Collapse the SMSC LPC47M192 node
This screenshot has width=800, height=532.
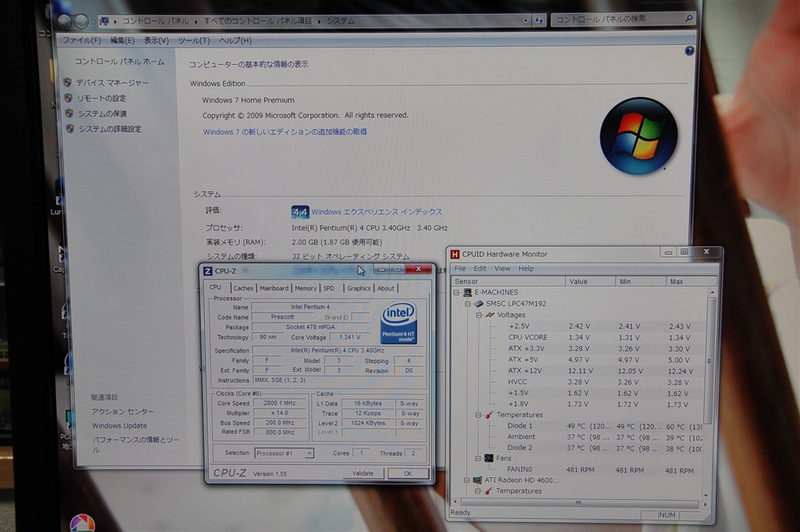[x=467, y=303]
